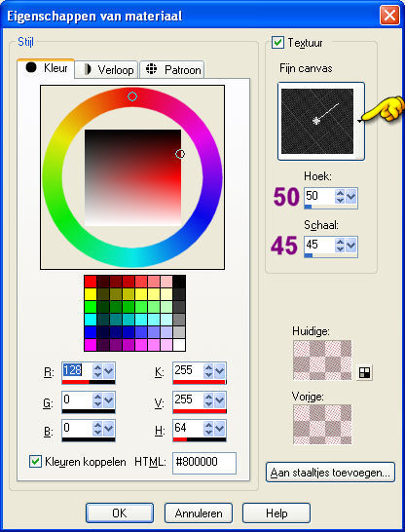The image size is (405, 532).
Task: Click the OK button
Action: [x=120, y=513]
